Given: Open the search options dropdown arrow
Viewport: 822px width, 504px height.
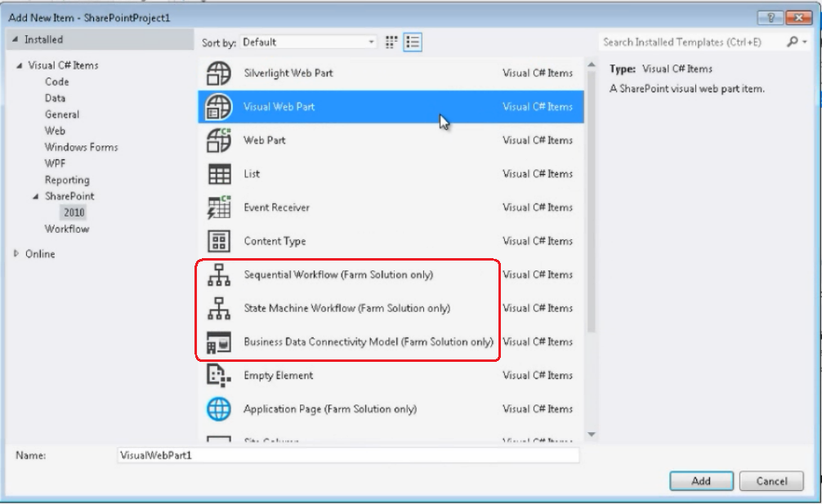Looking at the screenshot, I should [x=805, y=42].
